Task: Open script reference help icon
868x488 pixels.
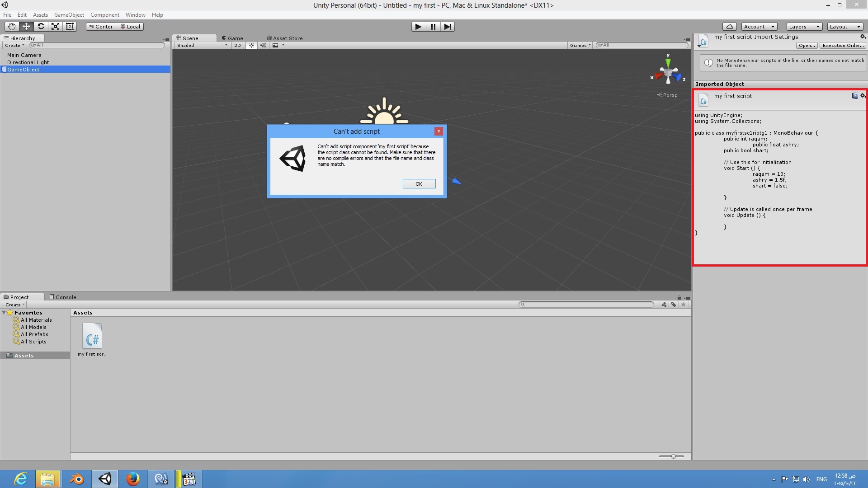Action: [855, 96]
